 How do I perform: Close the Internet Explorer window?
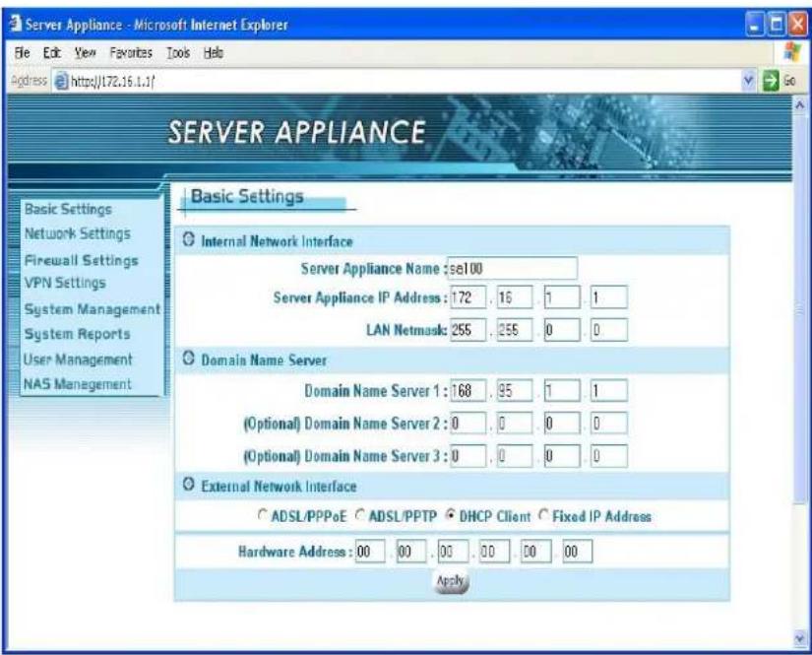pyautogui.click(x=797, y=25)
